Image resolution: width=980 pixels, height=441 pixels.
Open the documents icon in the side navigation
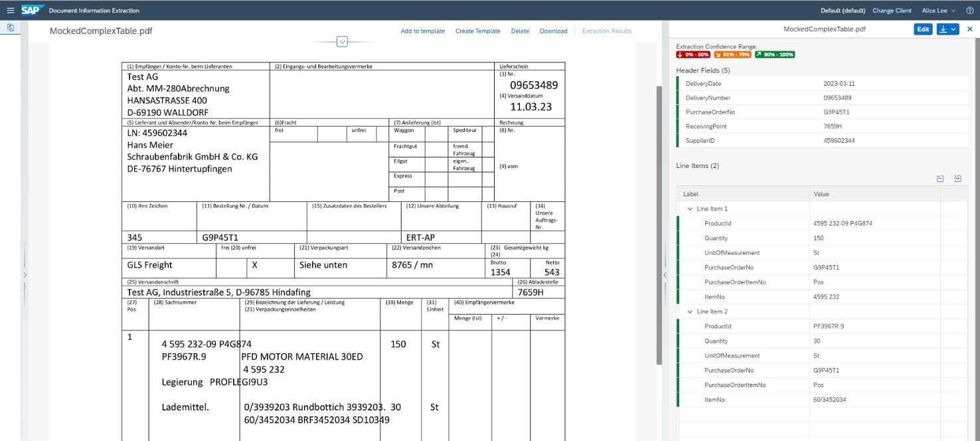point(11,28)
